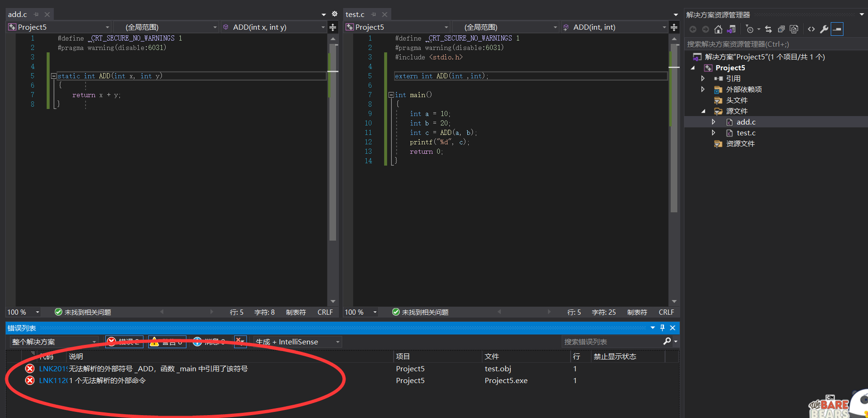Open the Project5 dropdown above add.c
The image size is (868, 418).
pyautogui.click(x=59, y=27)
